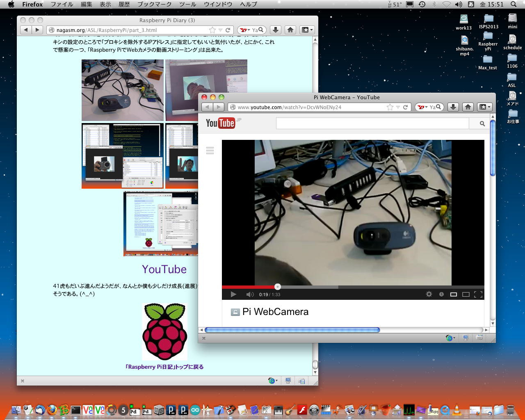This screenshot has width=525, height=420.
Task: Open Downloads in the YouTube window toolbar
Action: 453,107
